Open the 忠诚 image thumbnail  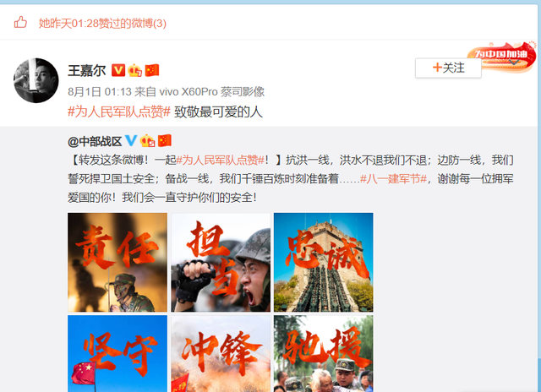point(323,263)
